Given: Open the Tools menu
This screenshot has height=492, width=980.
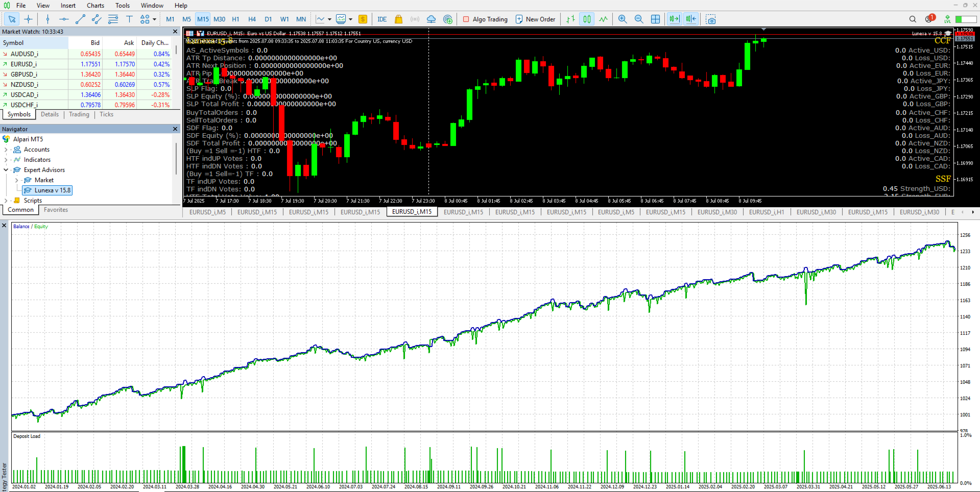Looking at the screenshot, I should (x=123, y=6).
